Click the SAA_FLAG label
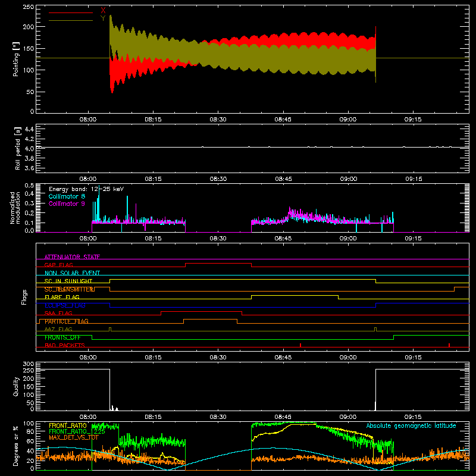The width and height of the screenshot is (476, 476). click(x=58, y=313)
